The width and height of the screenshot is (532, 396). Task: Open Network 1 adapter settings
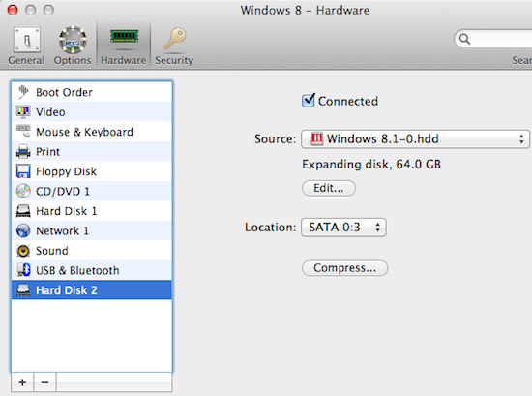pos(92,230)
